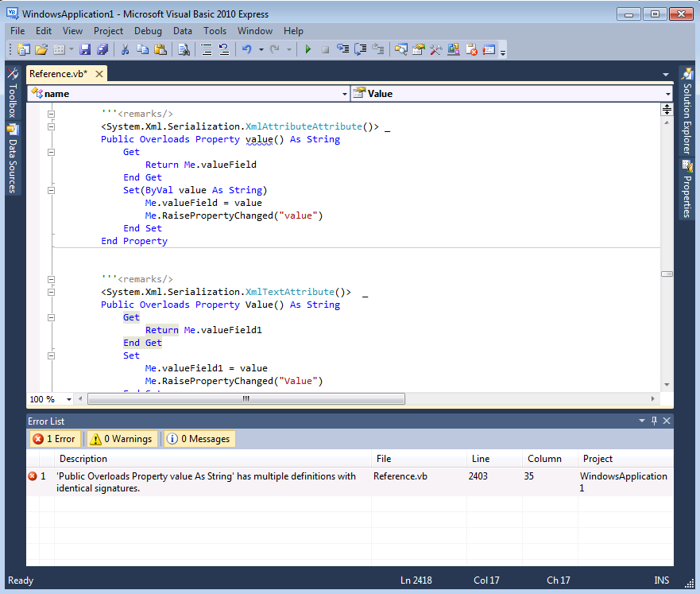The width and height of the screenshot is (700, 594).
Task: Open Solution Explorer from the toolbar icon
Action: pyautogui.click(x=401, y=49)
